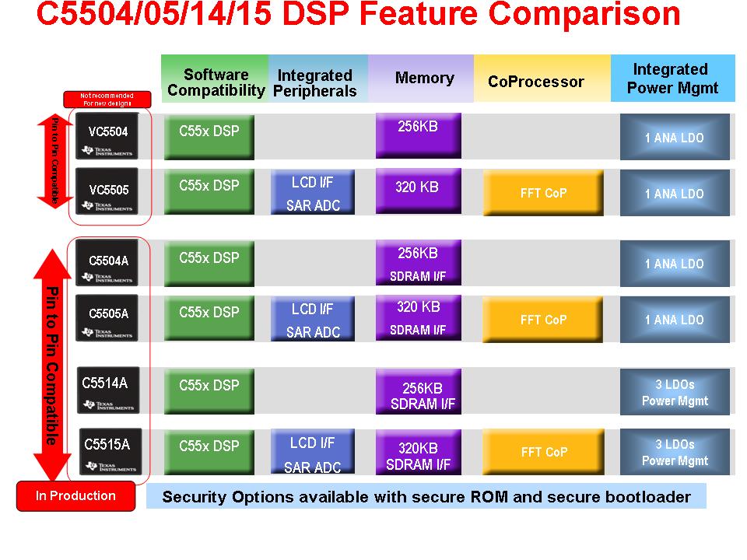This screenshot has width=747, height=560.
Task: Click FFT CoP block in C5515A row
Action: (x=544, y=452)
